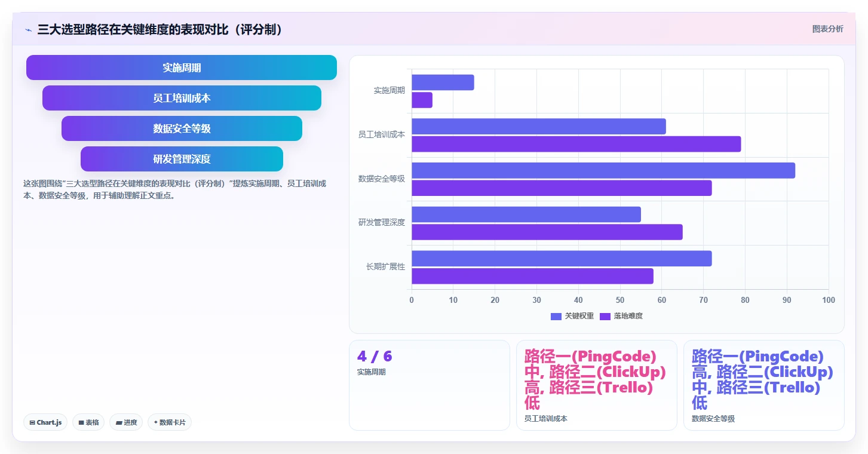The height and width of the screenshot is (454, 868).
Task: Click the Chart.js tag chip
Action: [45, 422]
